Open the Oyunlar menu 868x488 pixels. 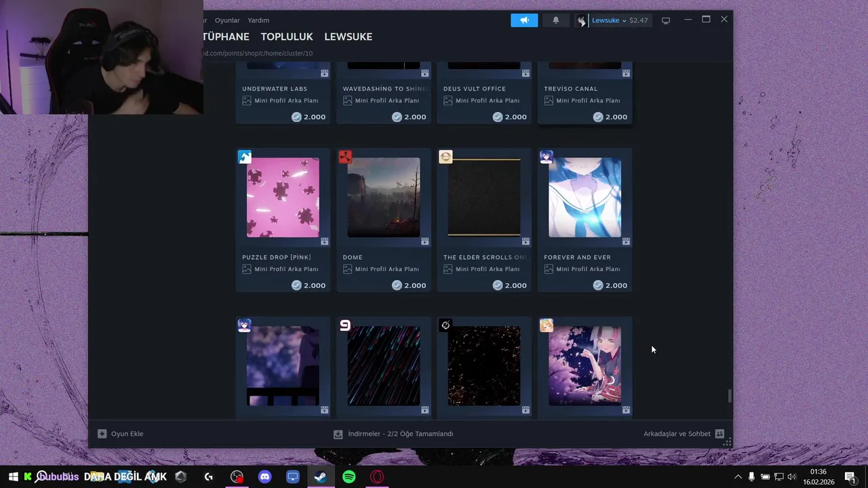[227, 20]
